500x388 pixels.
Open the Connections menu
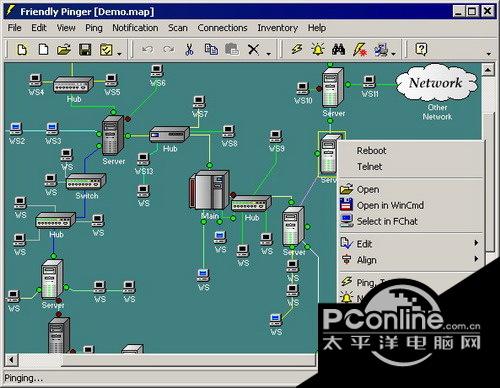tap(222, 28)
